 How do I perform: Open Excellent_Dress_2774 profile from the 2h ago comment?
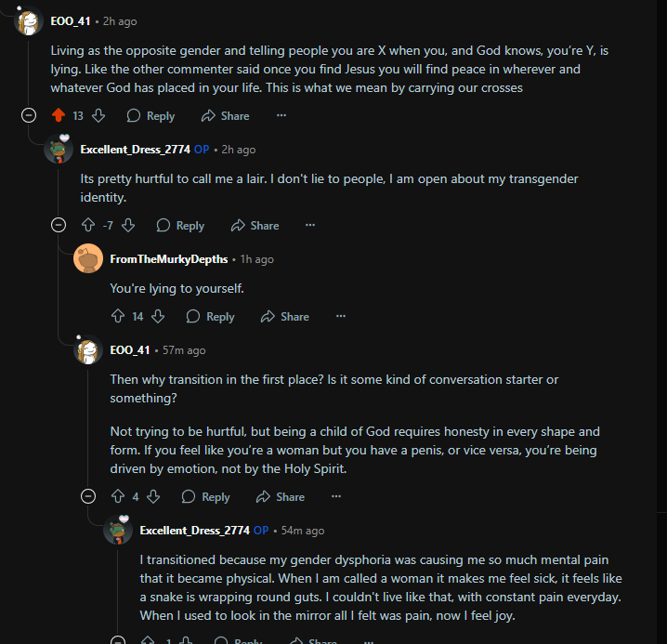pos(135,150)
